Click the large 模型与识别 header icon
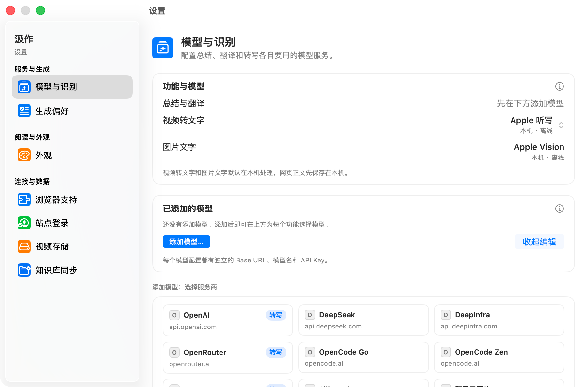Screen dimensions: 588x387 click(163, 48)
